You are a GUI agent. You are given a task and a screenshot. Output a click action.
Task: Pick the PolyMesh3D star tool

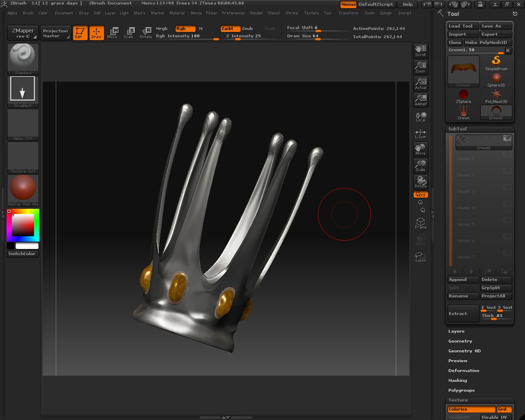[x=496, y=96]
